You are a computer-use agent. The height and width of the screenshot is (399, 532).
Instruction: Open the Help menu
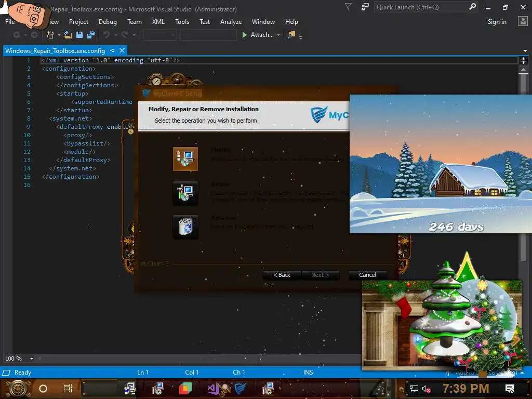click(291, 22)
